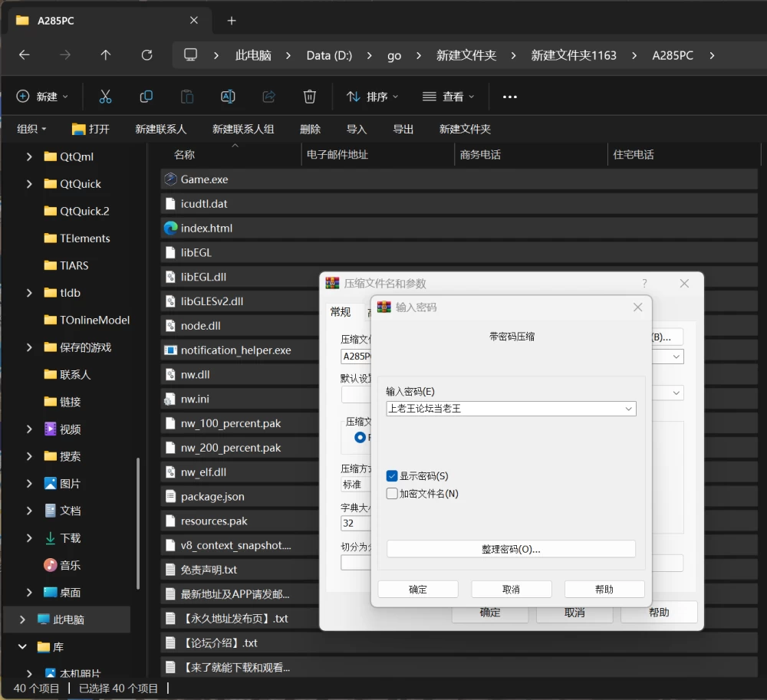
Task: Open the 排序 sort dropdown
Action: [373, 97]
